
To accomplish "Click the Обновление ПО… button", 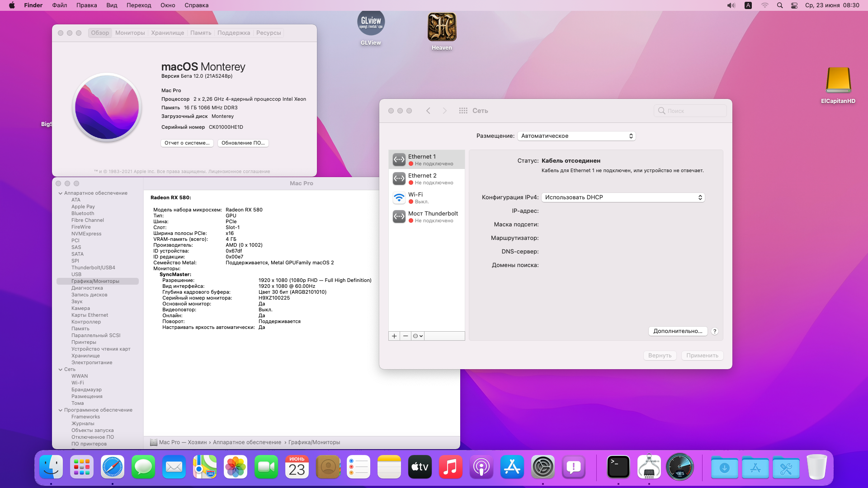I will pyautogui.click(x=243, y=143).
